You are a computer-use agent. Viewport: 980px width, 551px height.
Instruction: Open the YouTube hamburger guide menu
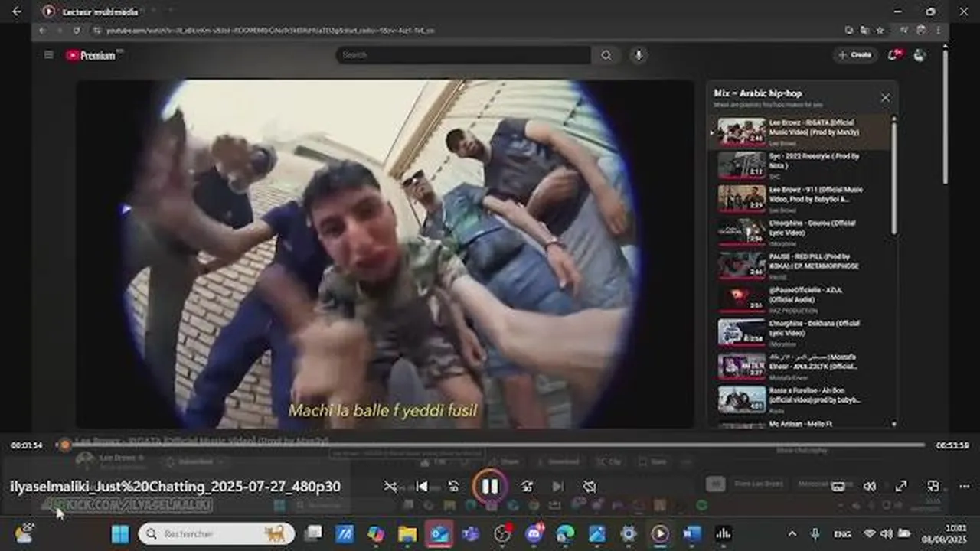tap(49, 55)
